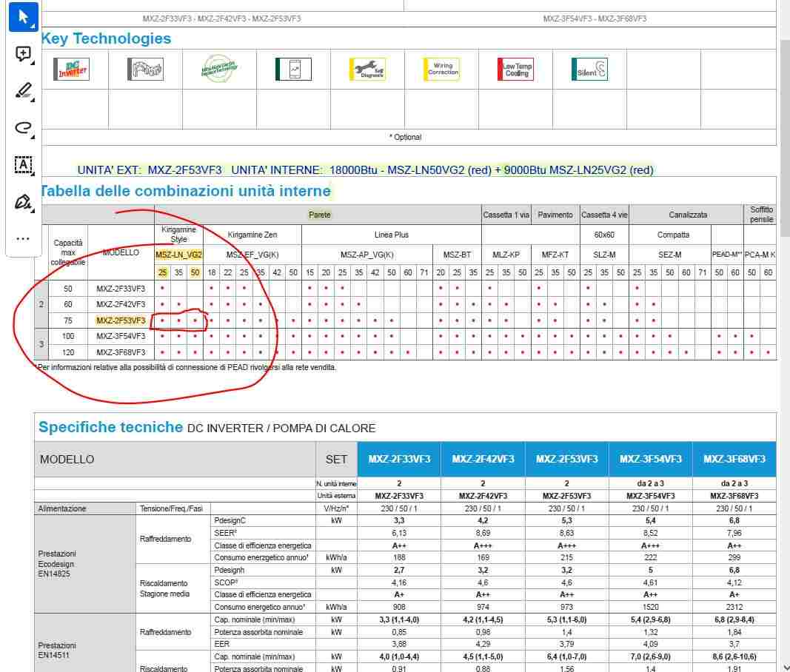
Task: Click the 'Parete' table header
Action: [319, 215]
